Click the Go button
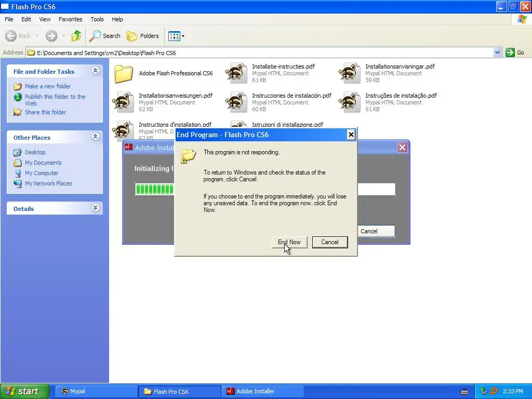 point(515,52)
